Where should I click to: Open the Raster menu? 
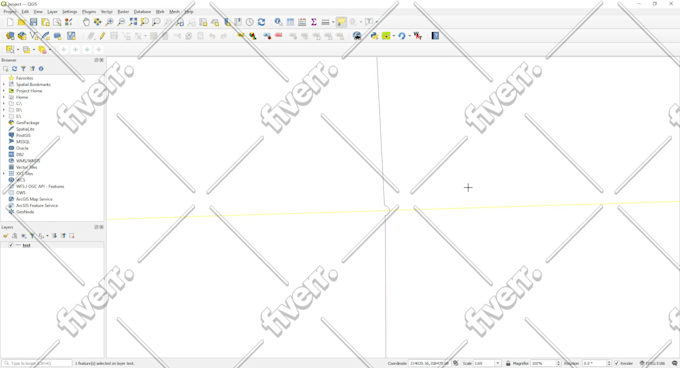(x=123, y=12)
